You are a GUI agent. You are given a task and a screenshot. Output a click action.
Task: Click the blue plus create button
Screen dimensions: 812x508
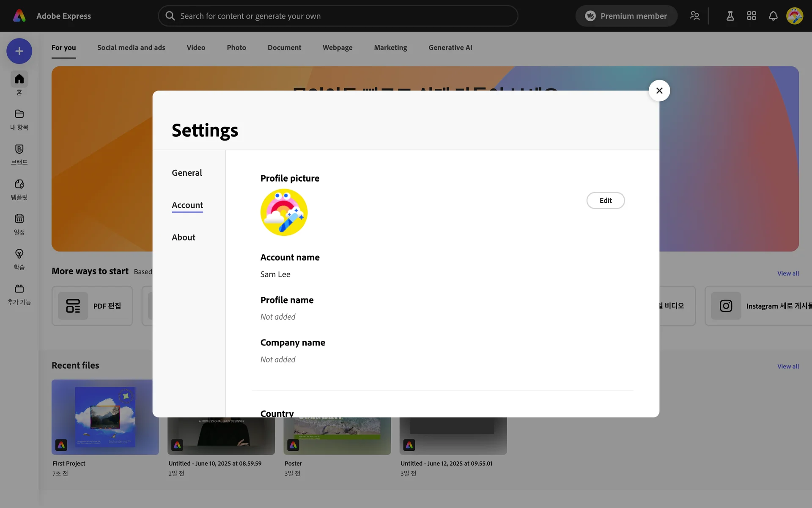[x=19, y=51]
